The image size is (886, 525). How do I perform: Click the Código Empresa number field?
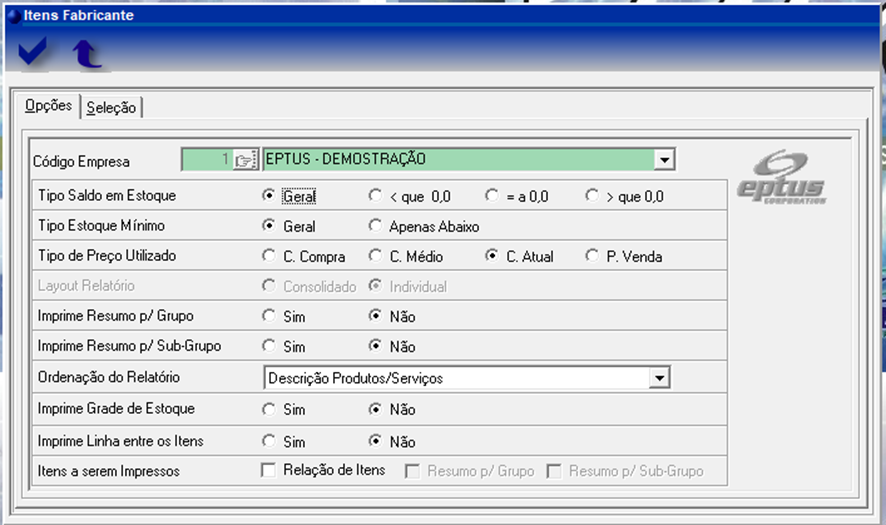coord(206,160)
